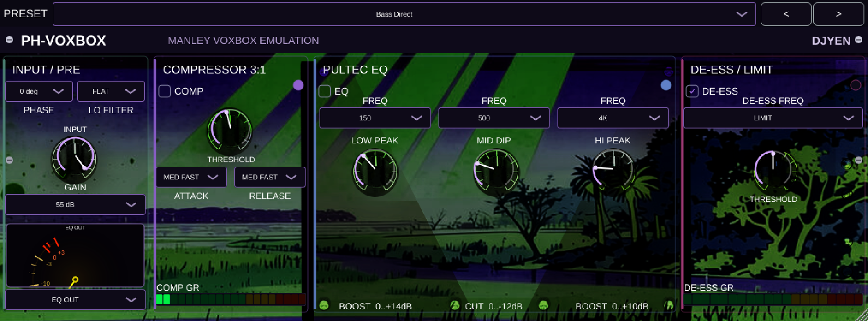The width and height of the screenshot is (868, 321).
Task: Click the EQ OUT VU meter display
Action: pos(75,256)
